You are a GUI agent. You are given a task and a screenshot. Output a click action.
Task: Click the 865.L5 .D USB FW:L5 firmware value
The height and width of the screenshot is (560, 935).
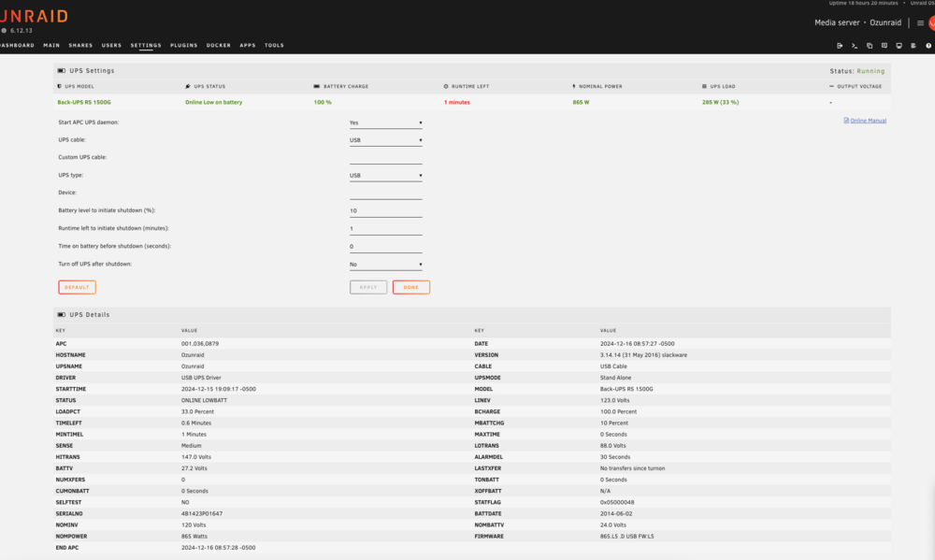626,537
